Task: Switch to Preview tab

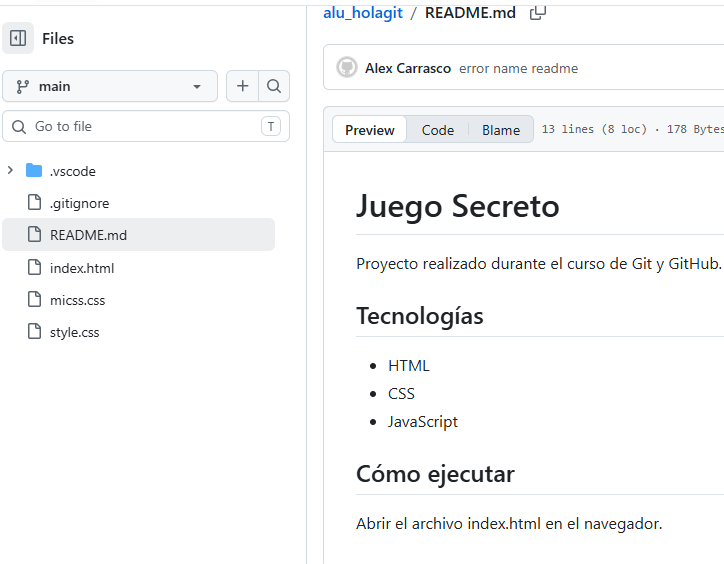Action: (369, 130)
